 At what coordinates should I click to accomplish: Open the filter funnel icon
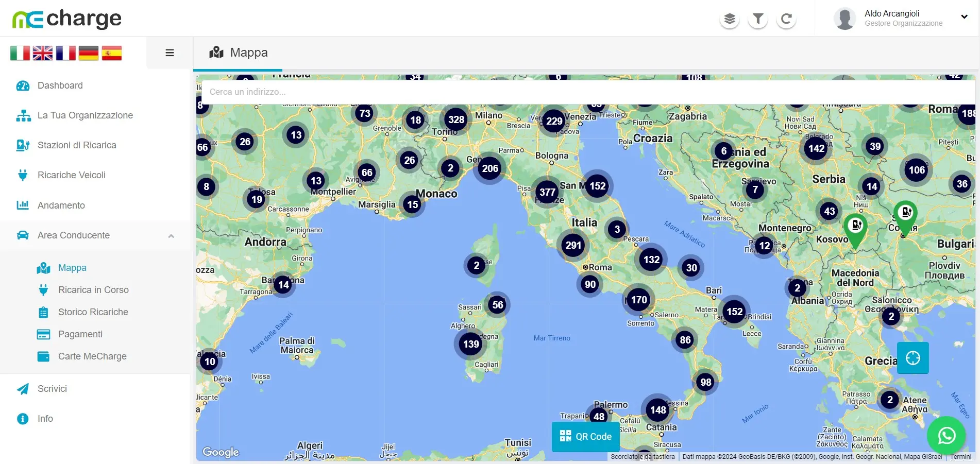[758, 19]
